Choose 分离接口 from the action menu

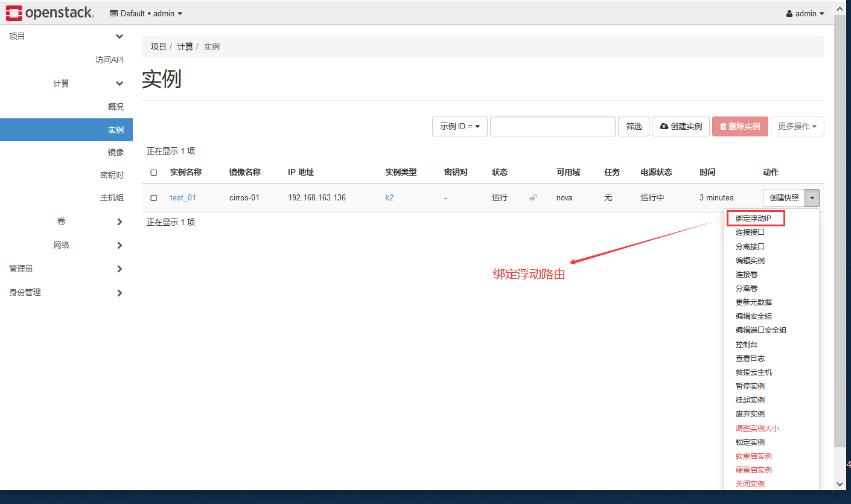pyautogui.click(x=750, y=246)
